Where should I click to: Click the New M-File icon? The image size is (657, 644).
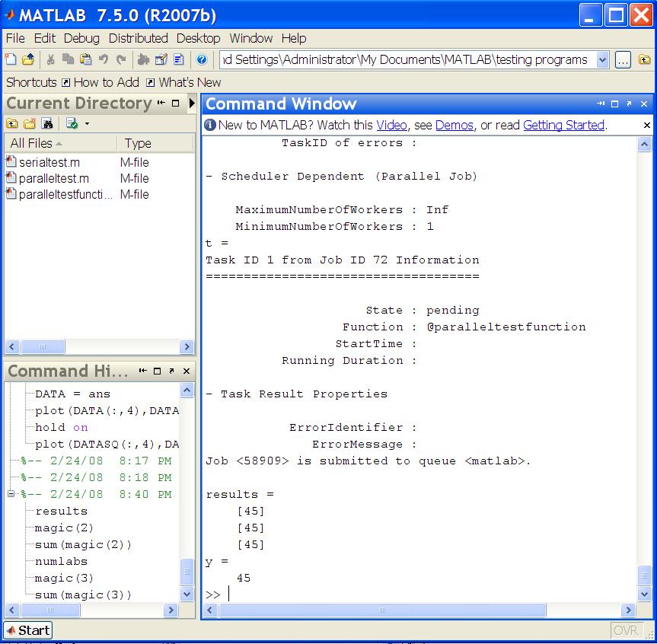11,59
